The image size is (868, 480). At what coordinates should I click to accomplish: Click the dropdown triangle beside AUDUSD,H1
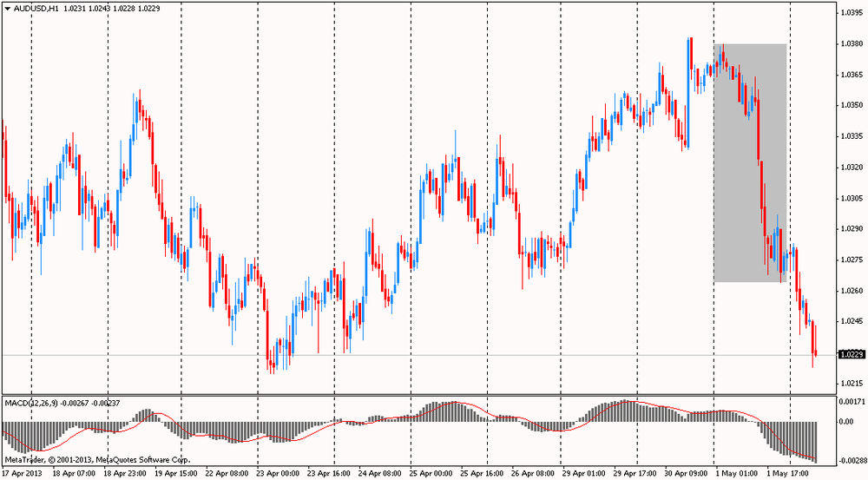point(8,8)
